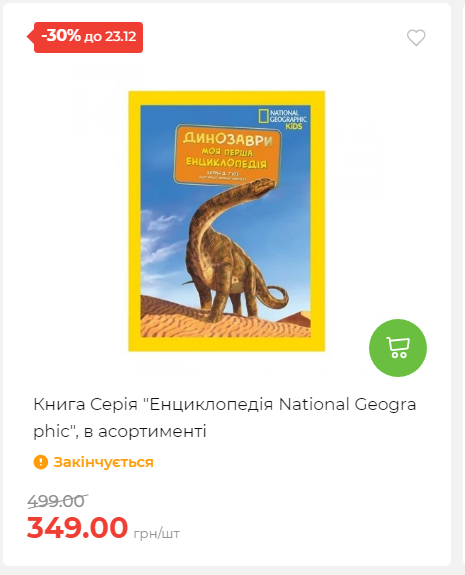
Task: Click the "грн/шт" unit label
Action: 157,534
